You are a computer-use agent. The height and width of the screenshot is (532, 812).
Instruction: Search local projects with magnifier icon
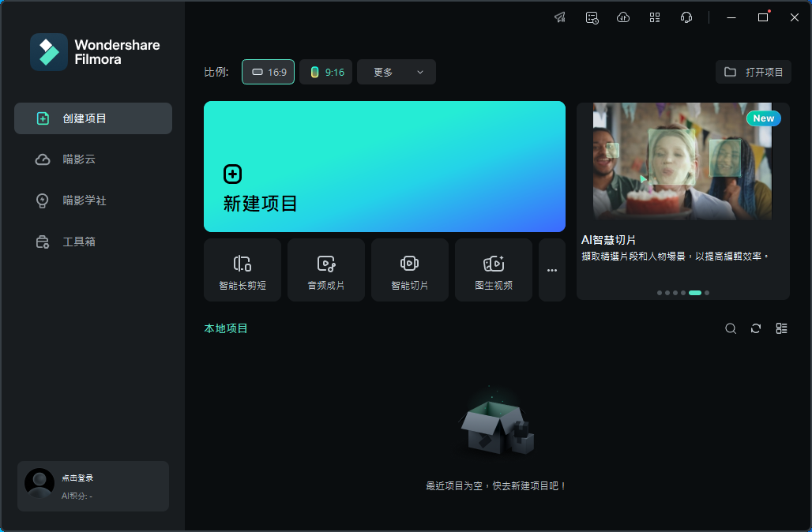pyautogui.click(x=731, y=328)
